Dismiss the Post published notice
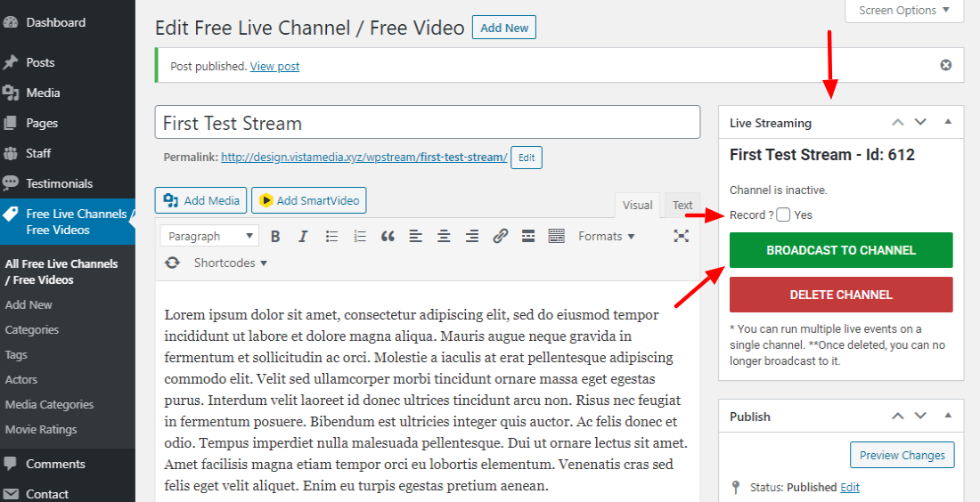980x502 pixels. tap(946, 65)
